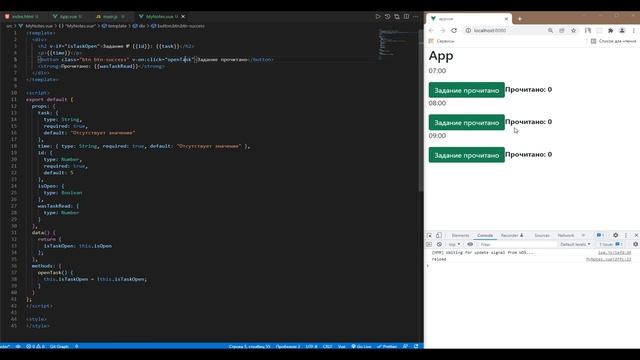
Task: Reload the browser page
Action: point(454,31)
